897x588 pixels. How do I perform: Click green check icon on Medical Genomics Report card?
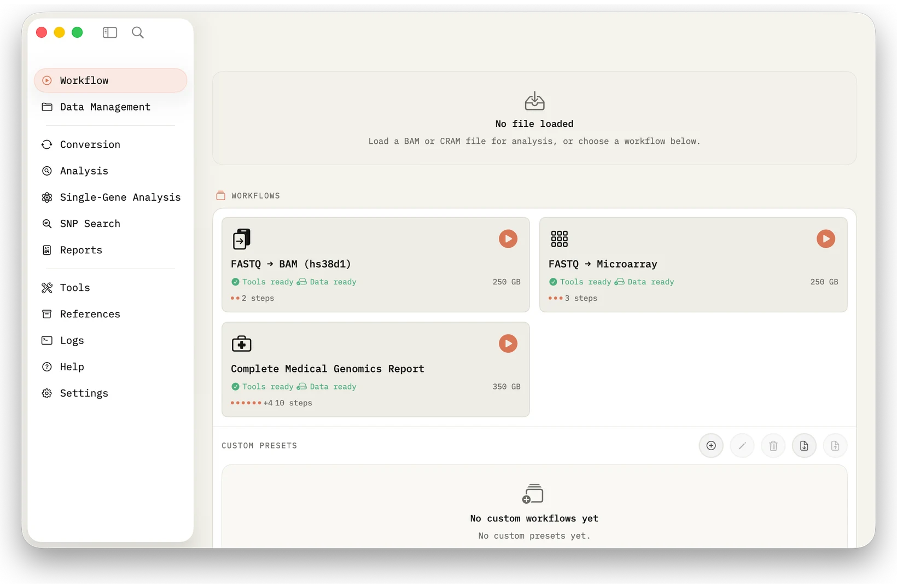(x=235, y=387)
